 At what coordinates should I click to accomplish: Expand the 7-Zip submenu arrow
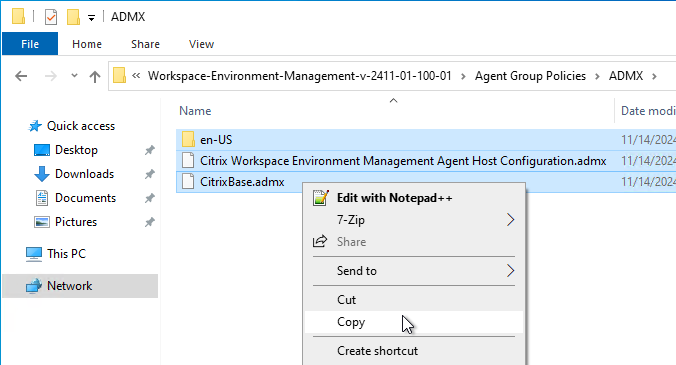point(510,220)
